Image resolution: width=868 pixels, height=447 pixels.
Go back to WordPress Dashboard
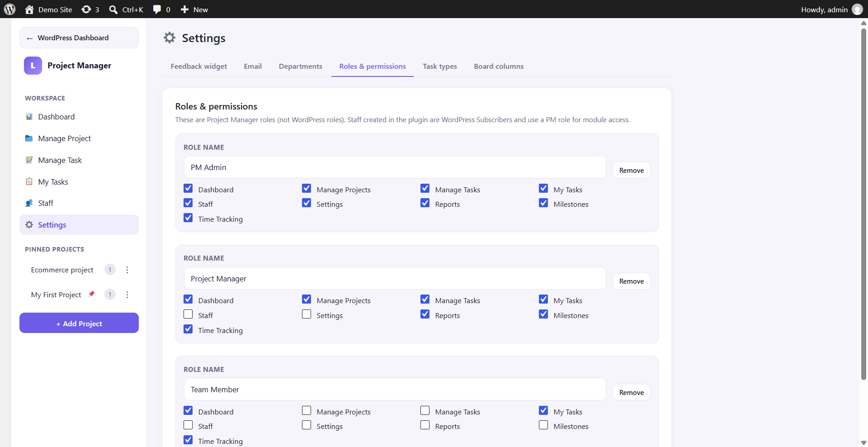pyautogui.click(x=79, y=38)
